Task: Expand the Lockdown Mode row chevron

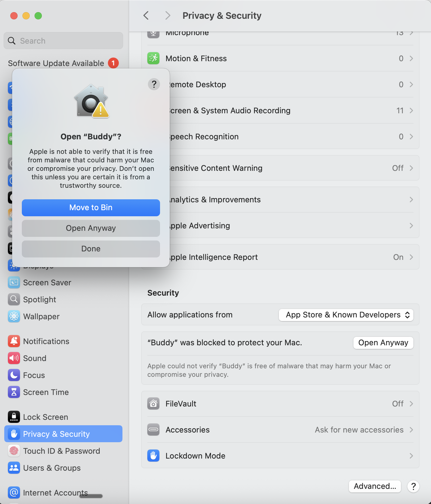Action: tap(411, 456)
